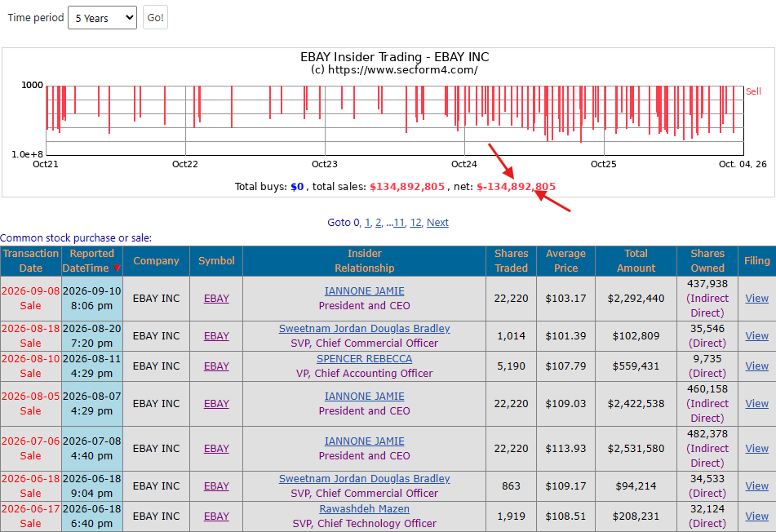
Task: Click total sales value $134,892,805
Action: coord(407,187)
